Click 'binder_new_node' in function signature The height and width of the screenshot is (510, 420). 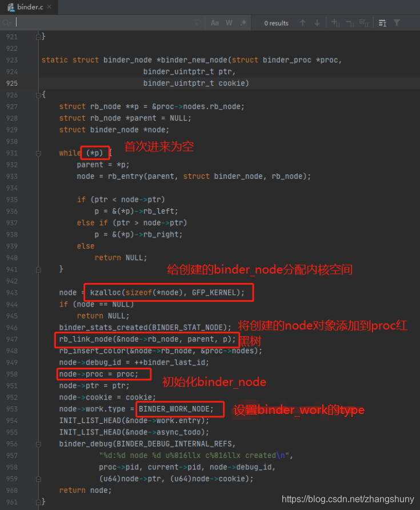(x=194, y=60)
